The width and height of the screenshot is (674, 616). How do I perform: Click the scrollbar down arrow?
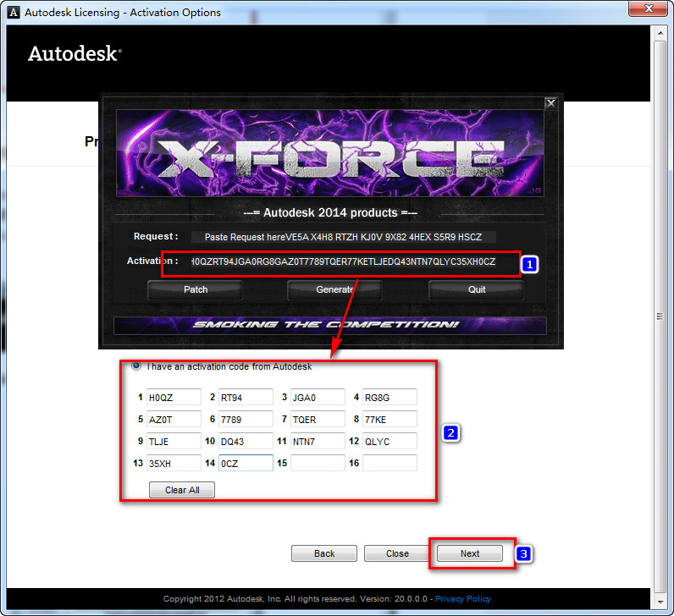660,602
